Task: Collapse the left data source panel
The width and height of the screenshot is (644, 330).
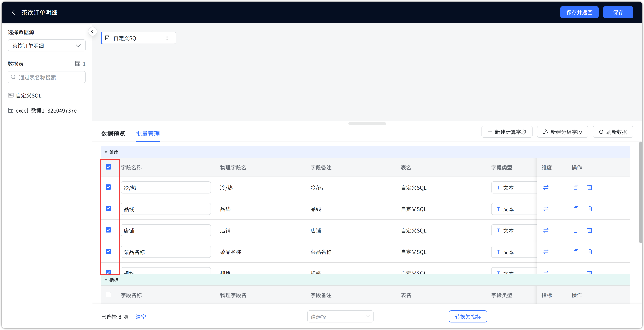Action: pyautogui.click(x=92, y=31)
